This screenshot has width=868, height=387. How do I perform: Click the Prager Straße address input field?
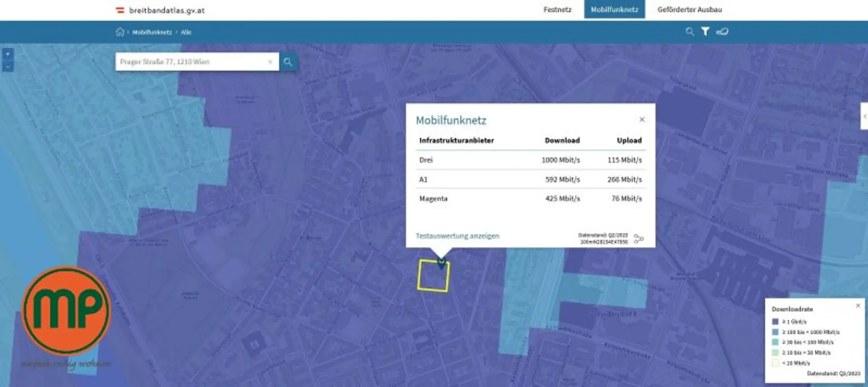tap(190, 62)
